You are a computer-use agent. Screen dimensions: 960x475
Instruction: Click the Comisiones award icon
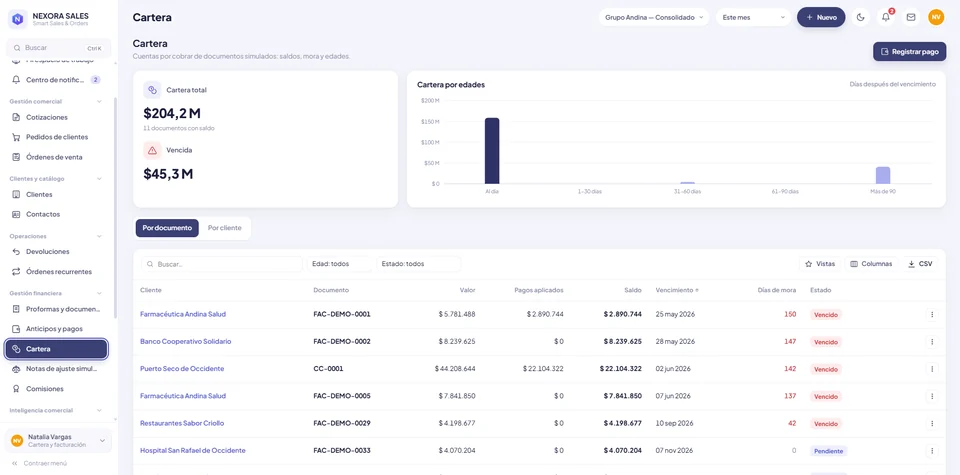(x=17, y=389)
